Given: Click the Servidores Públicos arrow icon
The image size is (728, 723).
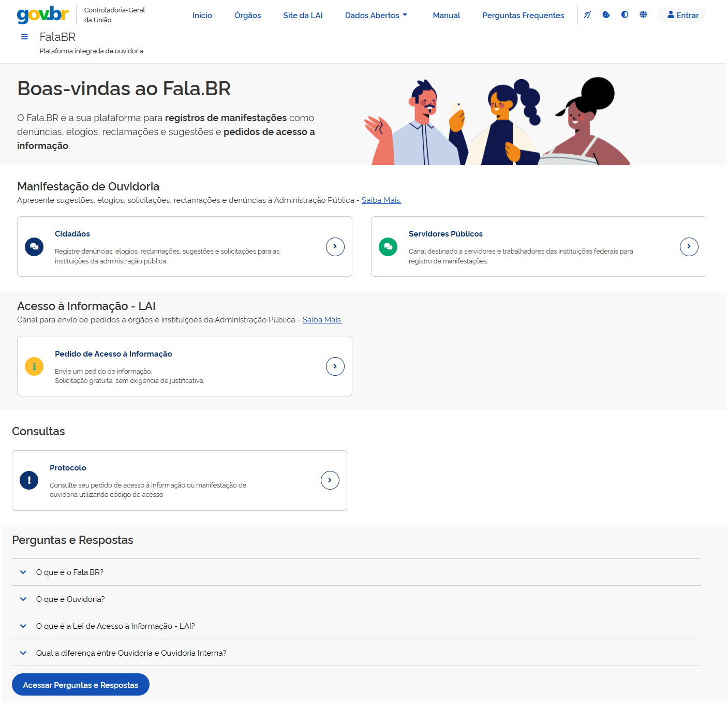Looking at the screenshot, I should click(x=689, y=247).
